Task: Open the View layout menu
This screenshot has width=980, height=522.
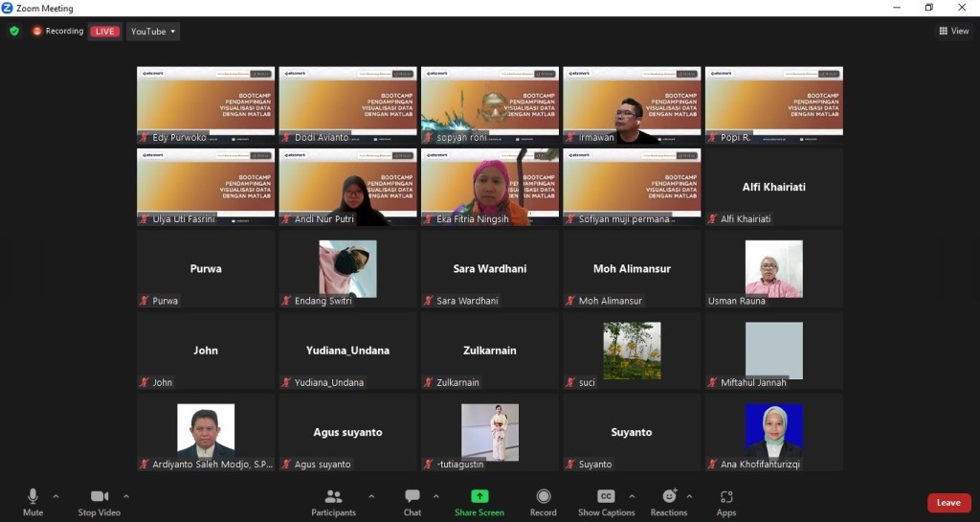Action: pos(954,31)
